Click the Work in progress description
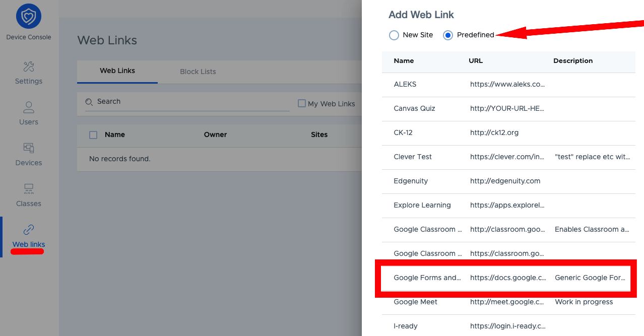The image size is (644, 336). tap(584, 302)
